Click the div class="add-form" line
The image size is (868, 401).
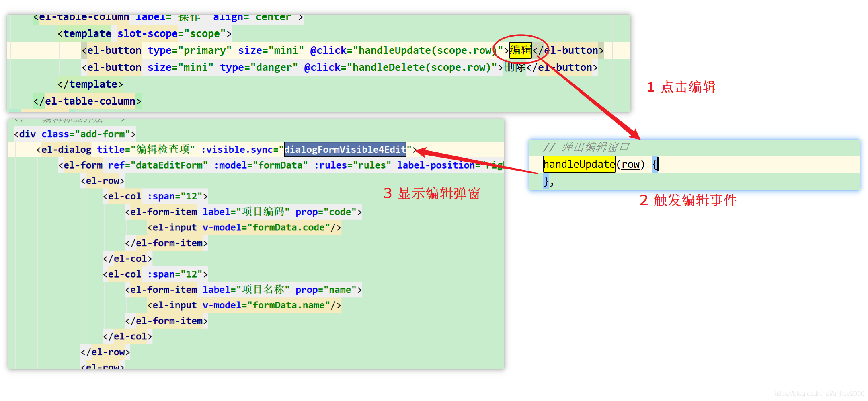coord(75,134)
